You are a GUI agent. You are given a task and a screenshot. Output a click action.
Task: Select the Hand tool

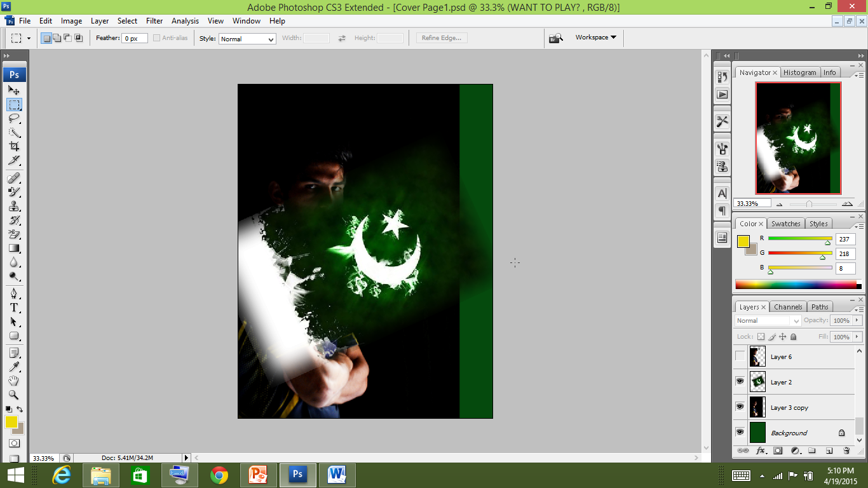(x=14, y=381)
